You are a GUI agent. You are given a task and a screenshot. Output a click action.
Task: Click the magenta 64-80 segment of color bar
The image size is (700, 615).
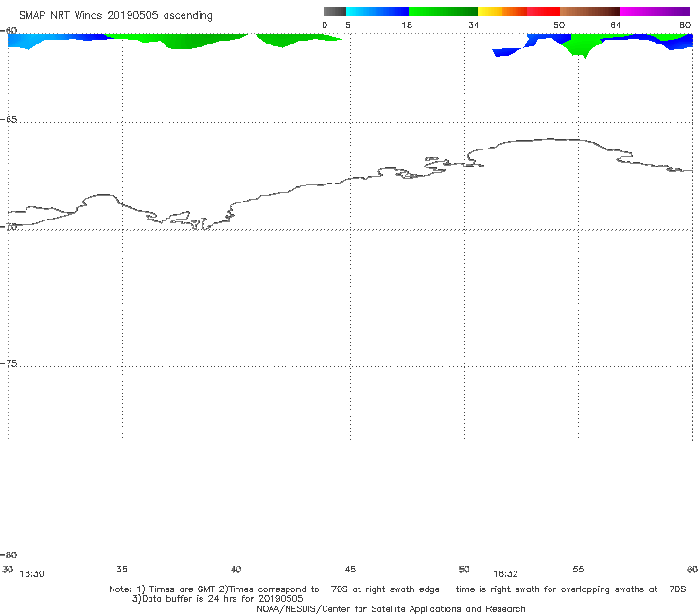655,11
